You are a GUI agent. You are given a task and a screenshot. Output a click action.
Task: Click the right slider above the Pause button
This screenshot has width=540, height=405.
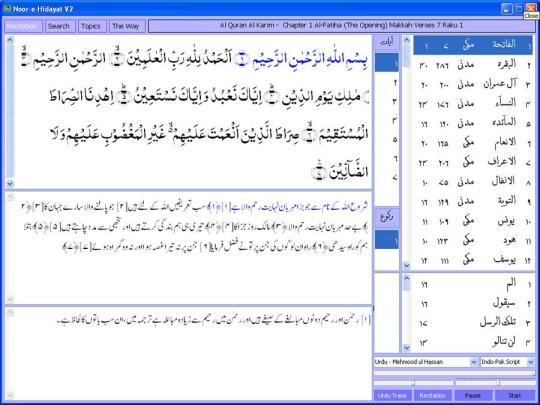(496, 383)
